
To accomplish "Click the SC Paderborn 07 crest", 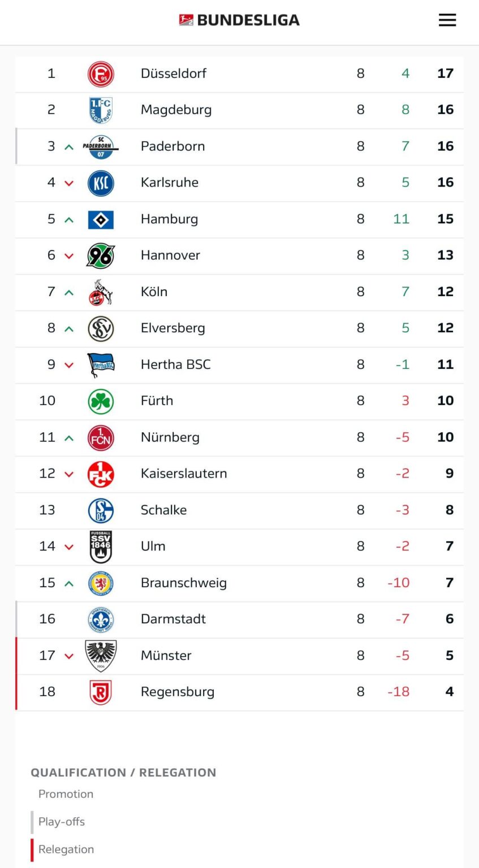I will point(101,146).
